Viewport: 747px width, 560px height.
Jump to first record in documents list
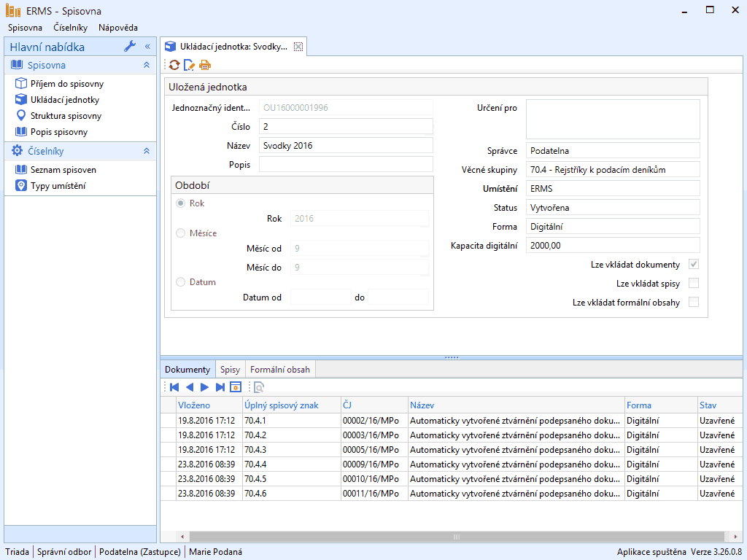pos(174,387)
